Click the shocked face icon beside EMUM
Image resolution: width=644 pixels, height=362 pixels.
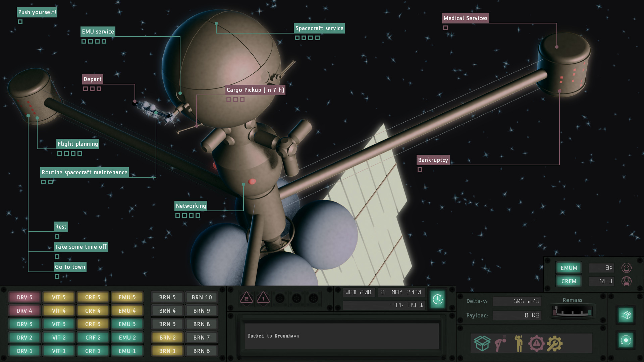(x=626, y=268)
